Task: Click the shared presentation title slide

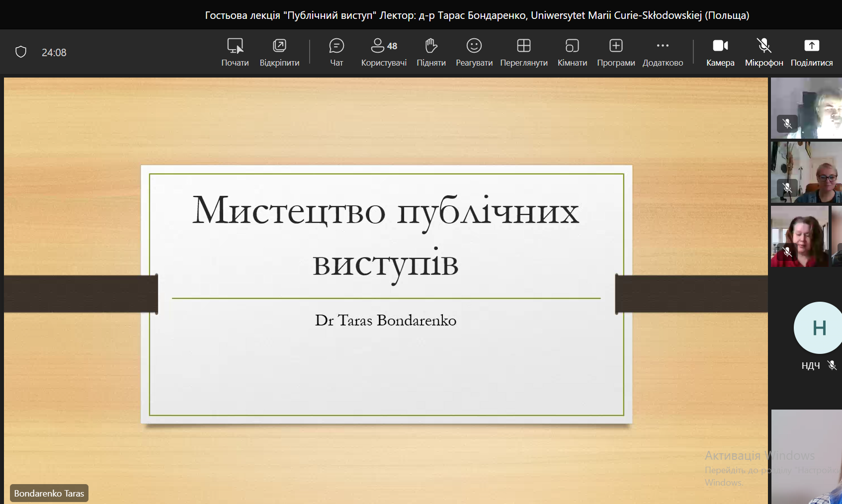Action: pyautogui.click(x=386, y=294)
